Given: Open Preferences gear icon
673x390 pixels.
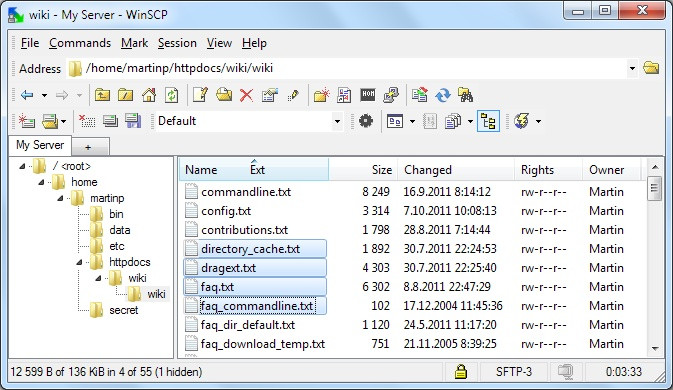Looking at the screenshot, I should click(366, 121).
